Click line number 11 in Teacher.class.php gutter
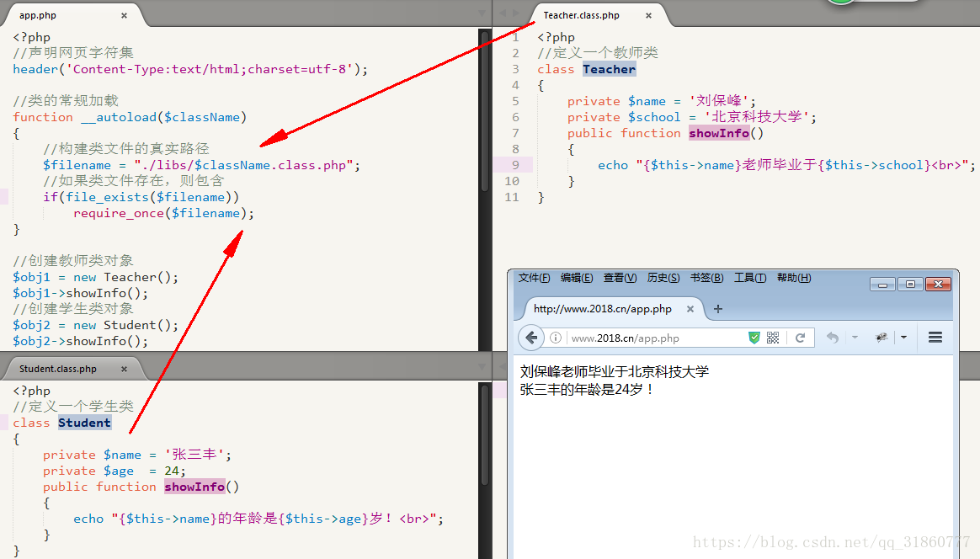 (x=511, y=197)
